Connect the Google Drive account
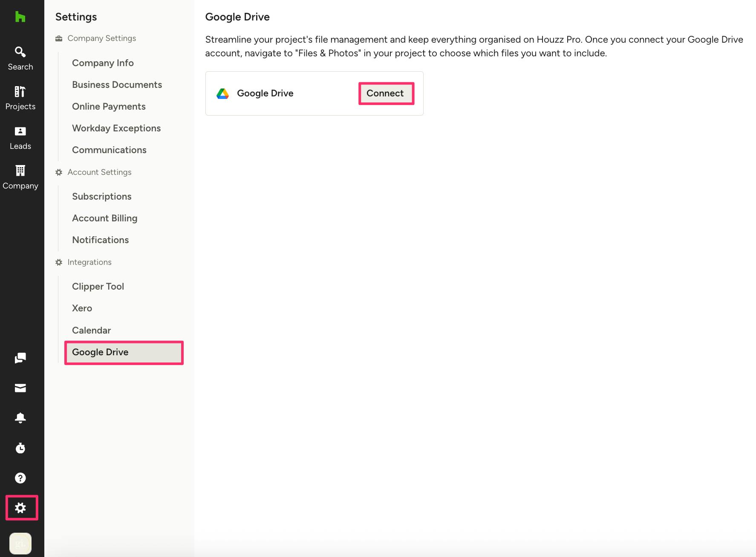The height and width of the screenshot is (557, 756). pyautogui.click(x=385, y=93)
